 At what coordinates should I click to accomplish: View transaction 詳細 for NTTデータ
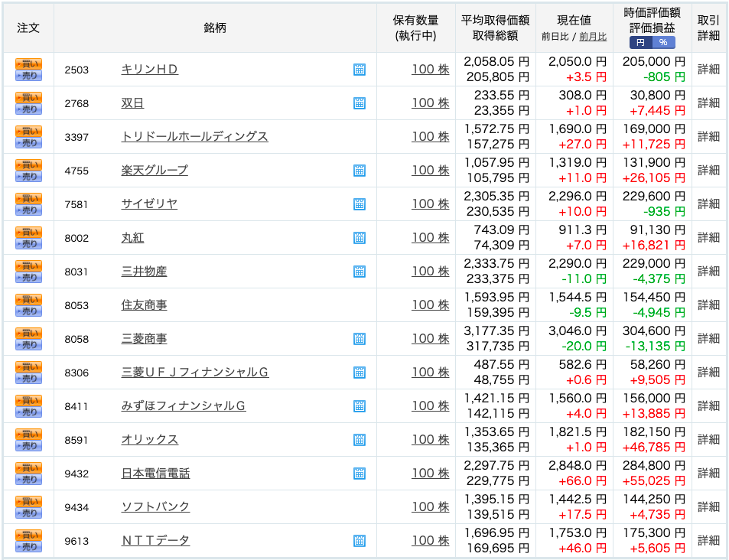(x=708, y=540)
